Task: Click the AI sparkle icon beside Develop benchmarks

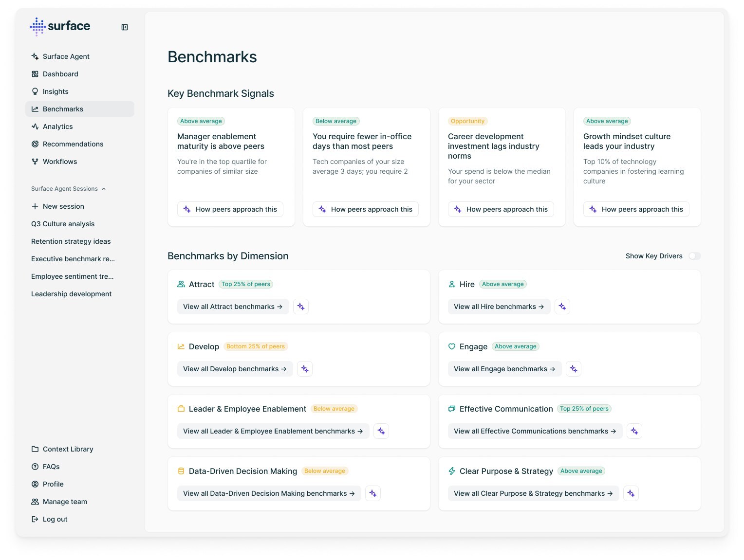Action: [x=305, y=369]
